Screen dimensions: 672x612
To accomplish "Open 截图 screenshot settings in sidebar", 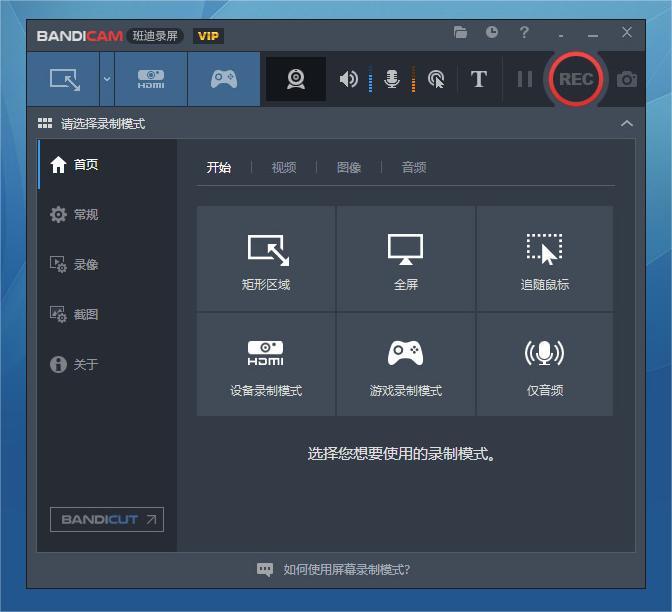I will pyautogui.click(x=107, y=314).
